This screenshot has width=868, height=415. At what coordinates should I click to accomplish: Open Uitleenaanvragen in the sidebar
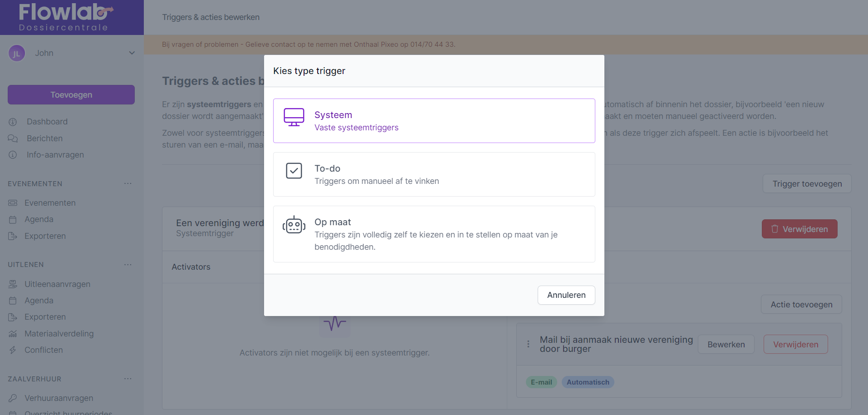tap(57, 284)
